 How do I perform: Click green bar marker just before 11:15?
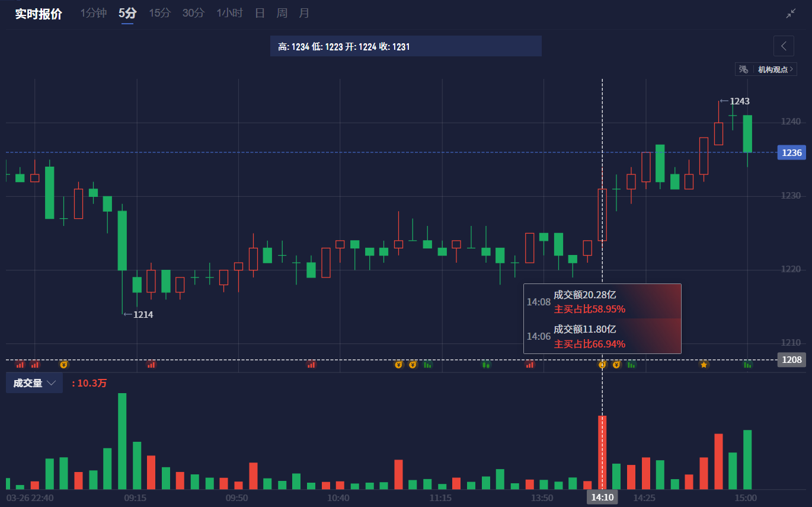[x=427, y=364]
